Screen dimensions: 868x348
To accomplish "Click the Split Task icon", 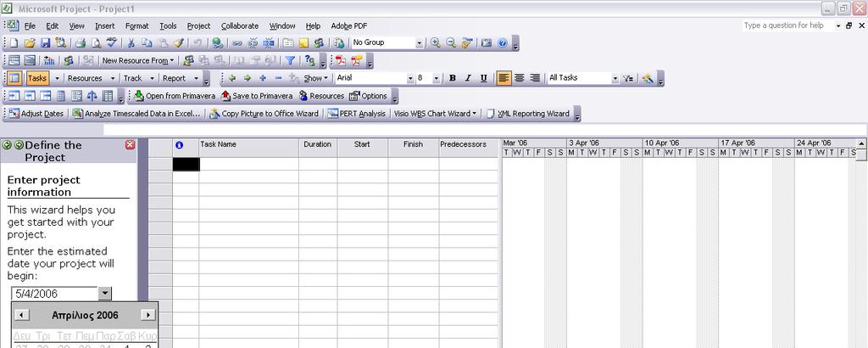I will (269, 42).
